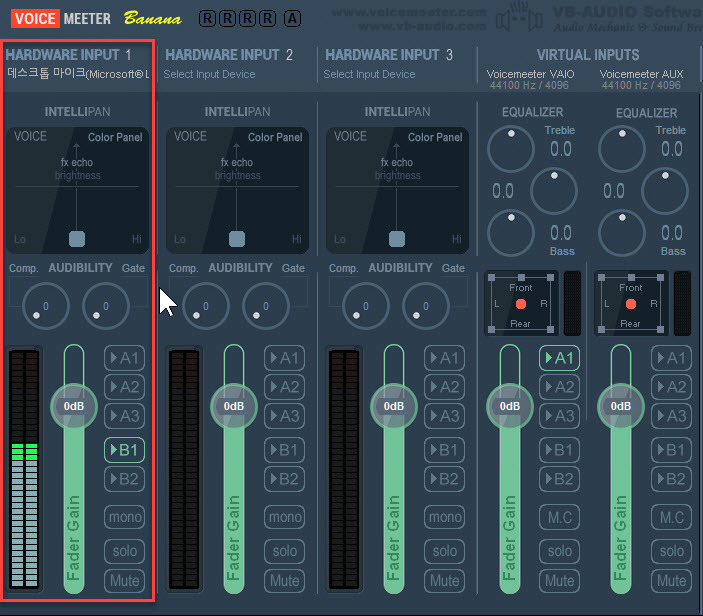Toggle mono on Hardware Input 2
The height and width of the screenshot is (616, 703).
pyautogui.click(x=285, y=517)
